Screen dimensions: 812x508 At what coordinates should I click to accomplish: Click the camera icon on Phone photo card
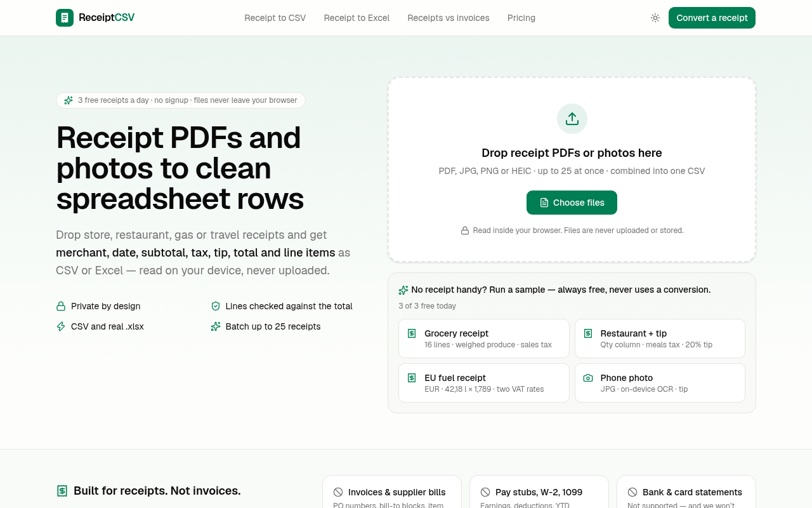click(588, 378)
